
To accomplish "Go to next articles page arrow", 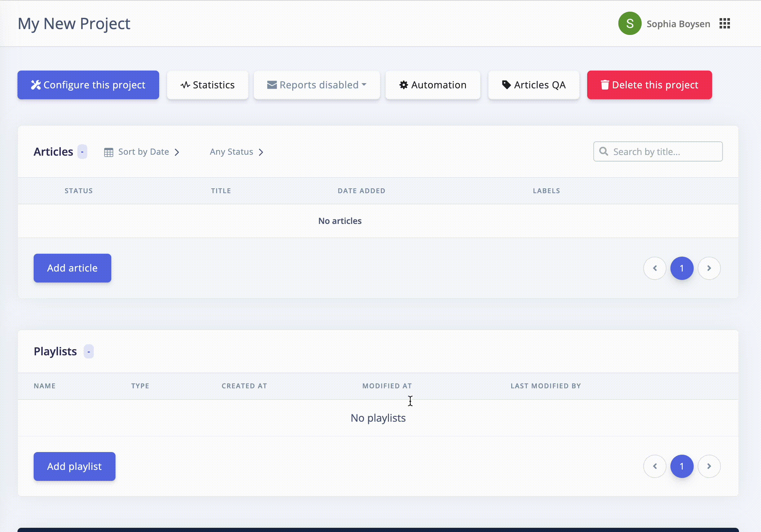I will 709,268.
